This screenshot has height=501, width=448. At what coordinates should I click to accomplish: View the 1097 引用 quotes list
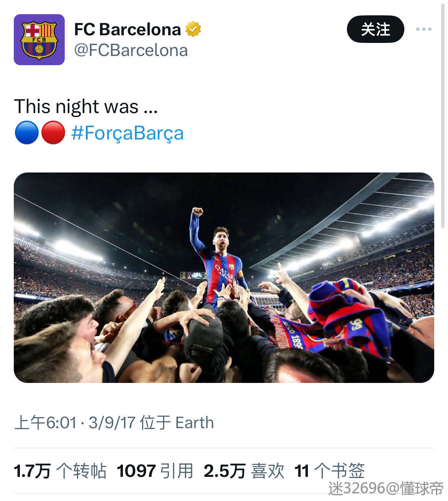pos(155,471)
